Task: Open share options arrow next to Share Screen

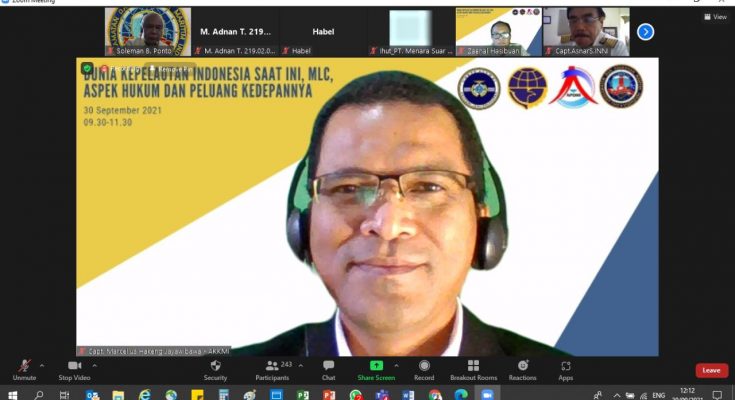Action: [x=397, y=365]
